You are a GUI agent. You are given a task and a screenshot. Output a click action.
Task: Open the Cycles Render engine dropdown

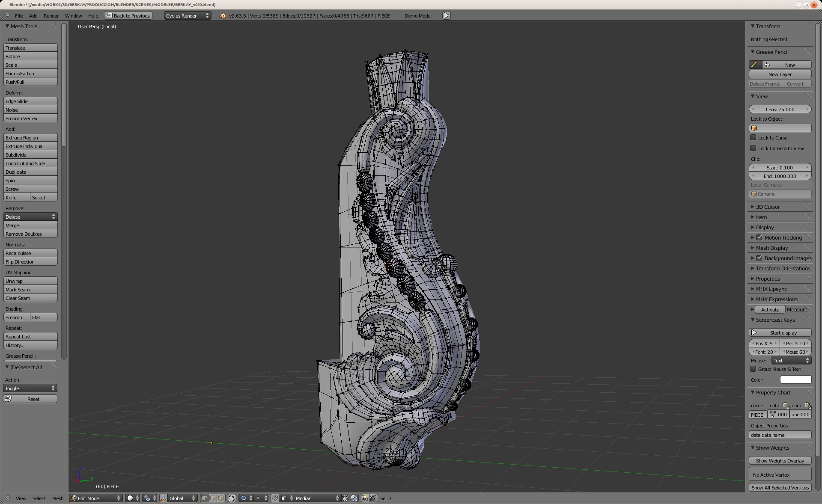point(187,15)
